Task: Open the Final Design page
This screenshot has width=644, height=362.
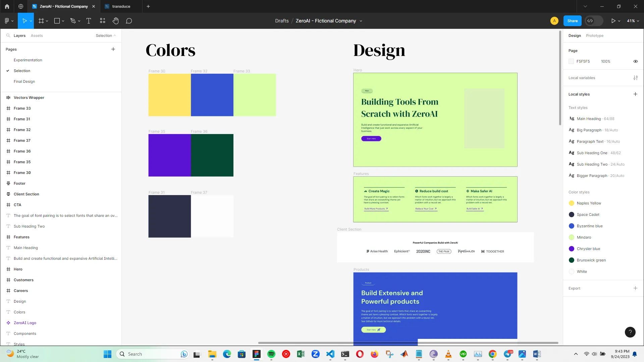Action: coord(24,81)
